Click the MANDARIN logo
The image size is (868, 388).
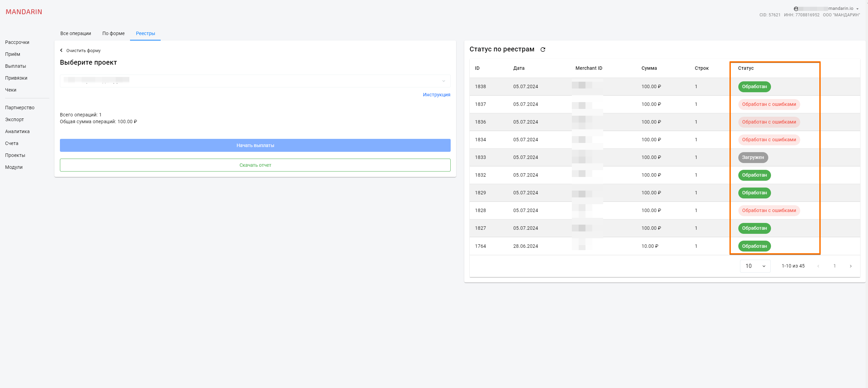tap(24, 12)
